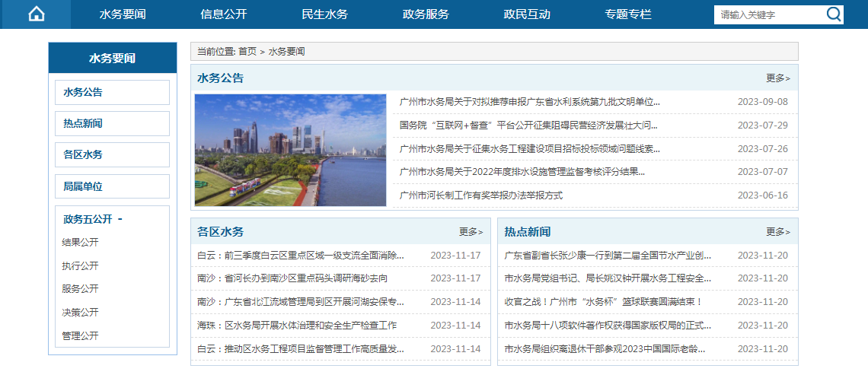
Task: Select 水务公告 in left sidebar
Action: pyautogui.click(x=113, y=93)
